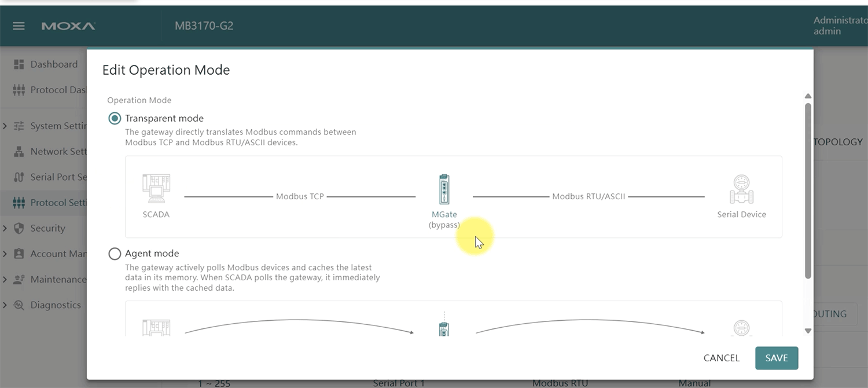Click the SCADA workstation icon

click(x=156, y=189)
